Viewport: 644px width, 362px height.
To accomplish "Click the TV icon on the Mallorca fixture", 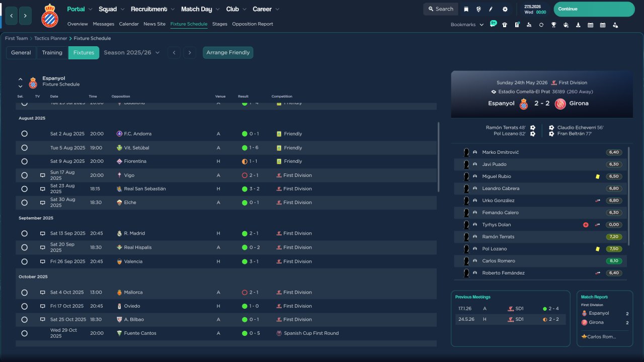I will point(43,292).
